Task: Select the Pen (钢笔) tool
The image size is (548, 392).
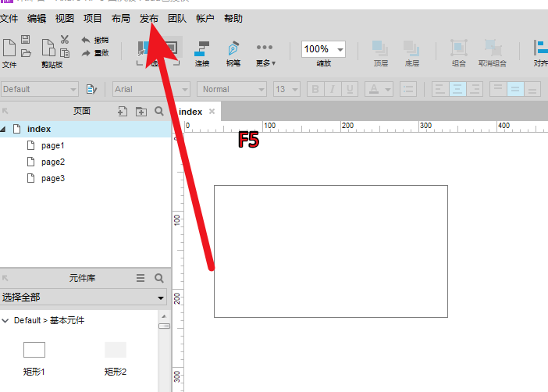Action: coord(233,52)
